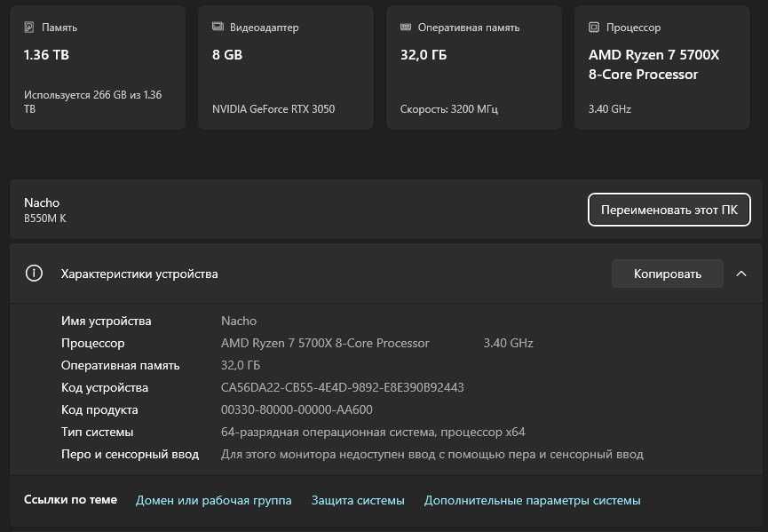Open Дополнительные параметры системы link
The image size is (768, 532).
tap(533, 500)
